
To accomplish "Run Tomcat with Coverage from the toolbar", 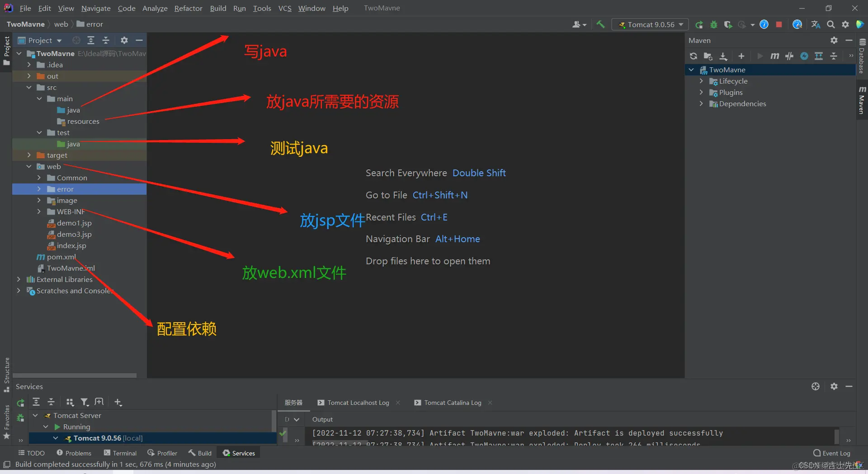I will [x=728, y=24].
